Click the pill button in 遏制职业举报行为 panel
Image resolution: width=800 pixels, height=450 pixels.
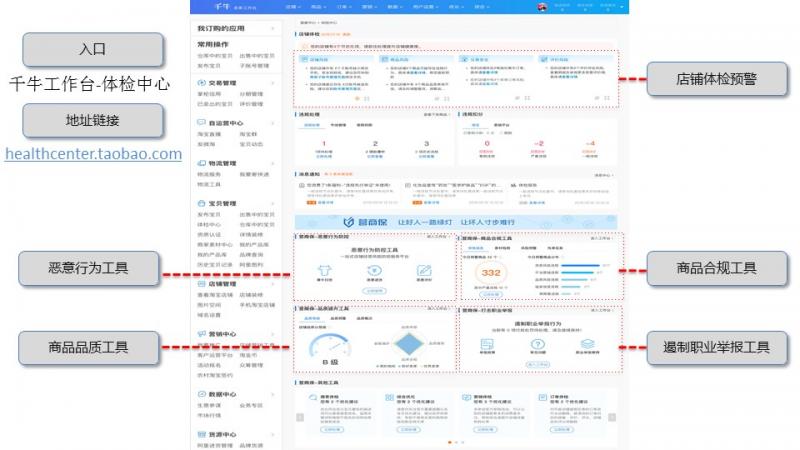point(538,364)
